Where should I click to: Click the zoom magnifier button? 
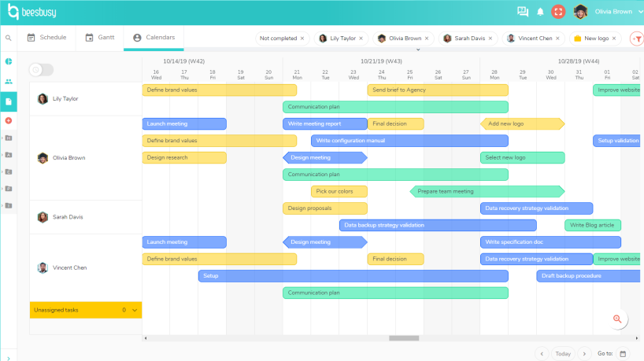click(617, 319)
